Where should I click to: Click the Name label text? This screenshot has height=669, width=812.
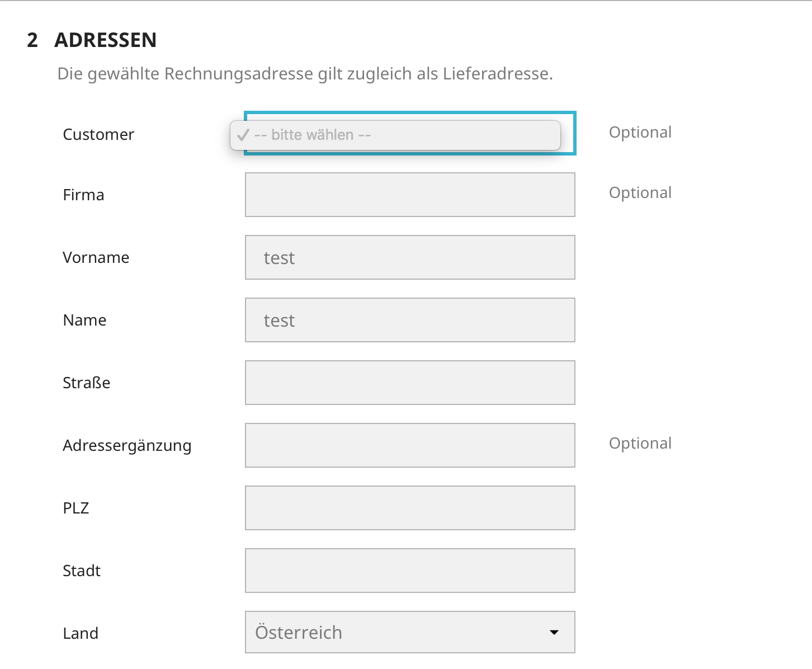[84, 320]
